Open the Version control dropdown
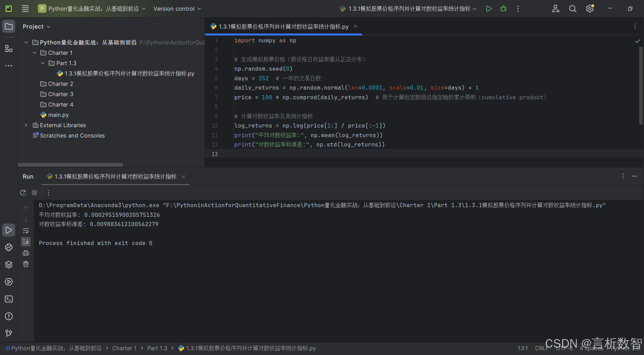644x355 pixels. click(x=177, y=9)
